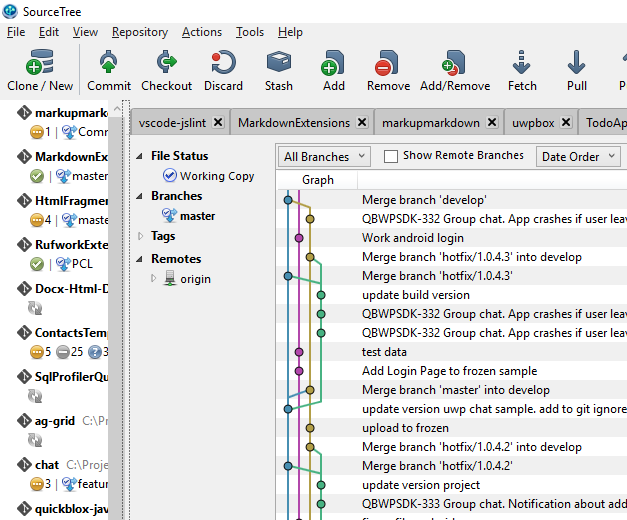The height and width of the screenshot is (520, 627).
Task: Click the Checkout toolbar icon
Action: (166, 62)
